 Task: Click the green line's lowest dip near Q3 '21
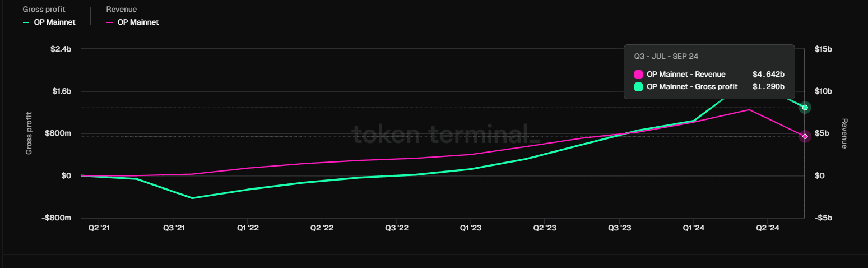(192, 198)
